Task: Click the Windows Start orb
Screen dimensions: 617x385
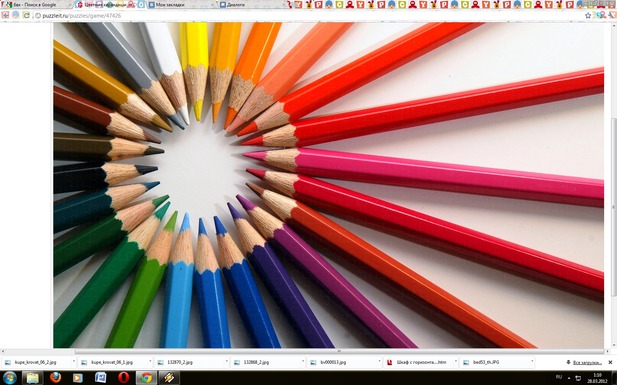Action: (x=9, y=378)
